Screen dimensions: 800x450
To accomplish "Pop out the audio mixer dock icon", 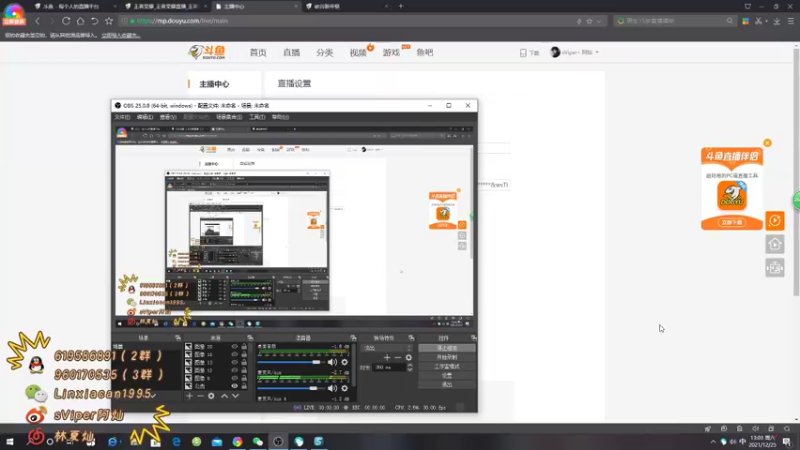I will [353, 337].
